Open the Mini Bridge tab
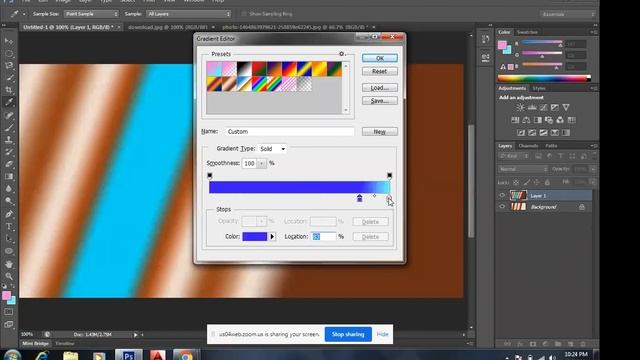Viewport: 640px width, 360px height. coord(35,344)
